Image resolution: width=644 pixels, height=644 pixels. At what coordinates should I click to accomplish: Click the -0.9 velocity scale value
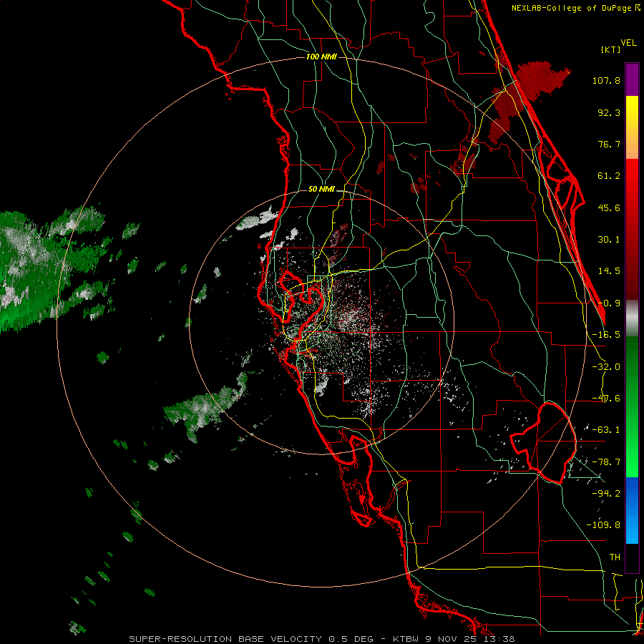click(609, 303)
